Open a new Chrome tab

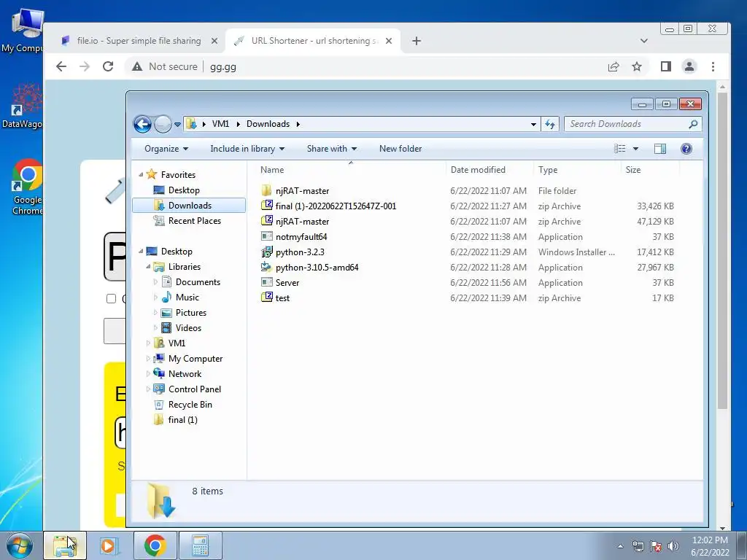pos(417,41)
